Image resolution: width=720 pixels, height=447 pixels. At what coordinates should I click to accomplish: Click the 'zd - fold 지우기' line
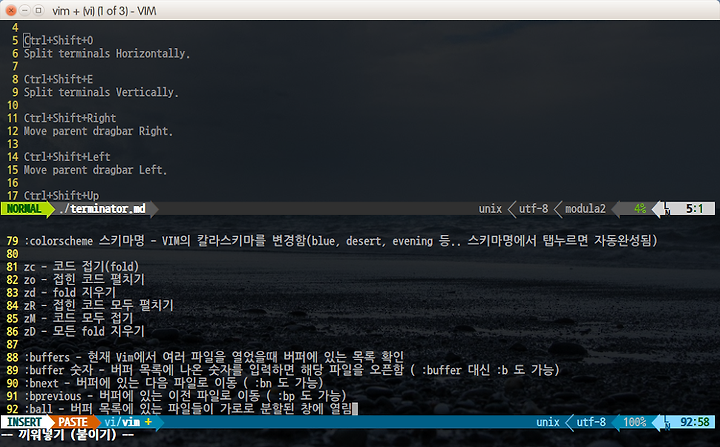pos(70,292)
